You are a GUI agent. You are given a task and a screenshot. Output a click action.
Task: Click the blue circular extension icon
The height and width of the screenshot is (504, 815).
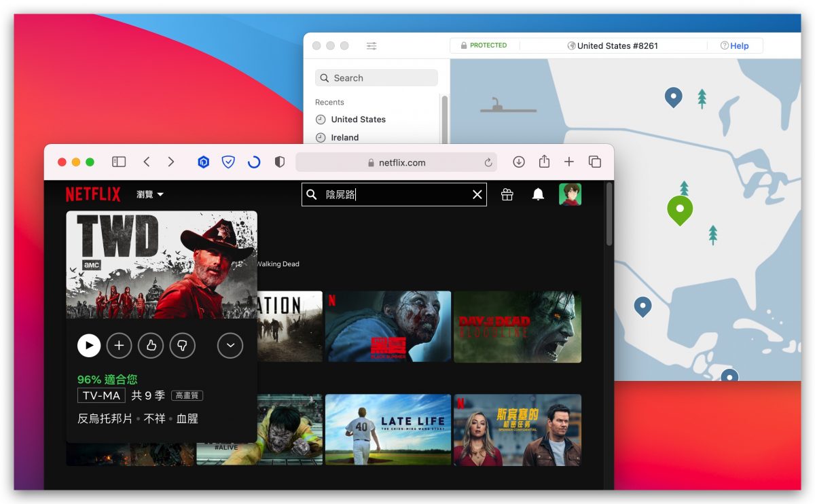pos(254,162)
